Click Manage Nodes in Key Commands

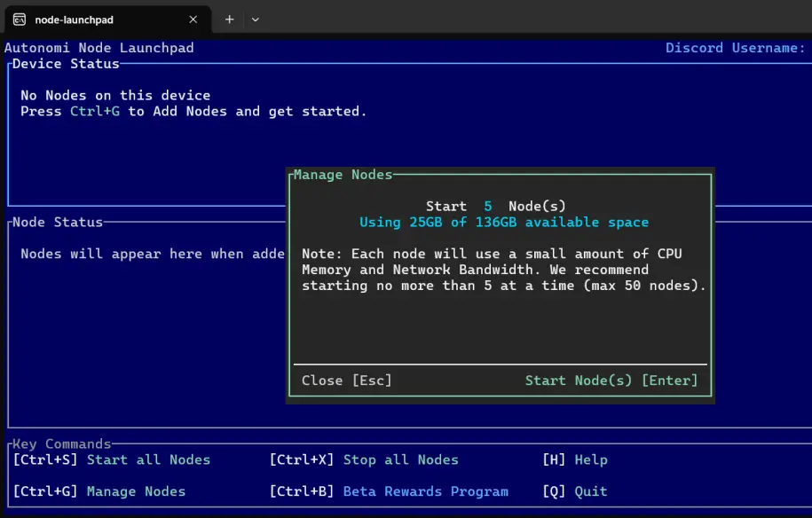(136, 491)
